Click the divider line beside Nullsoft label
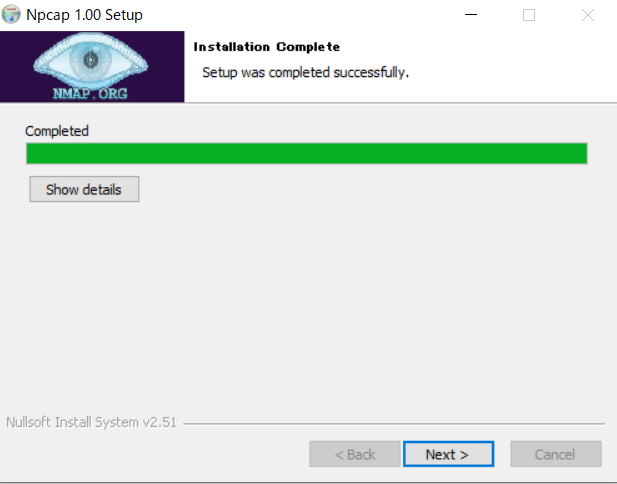Image resolution: width=617 pixels, height=484 pixels. click(x=394, y=424)
